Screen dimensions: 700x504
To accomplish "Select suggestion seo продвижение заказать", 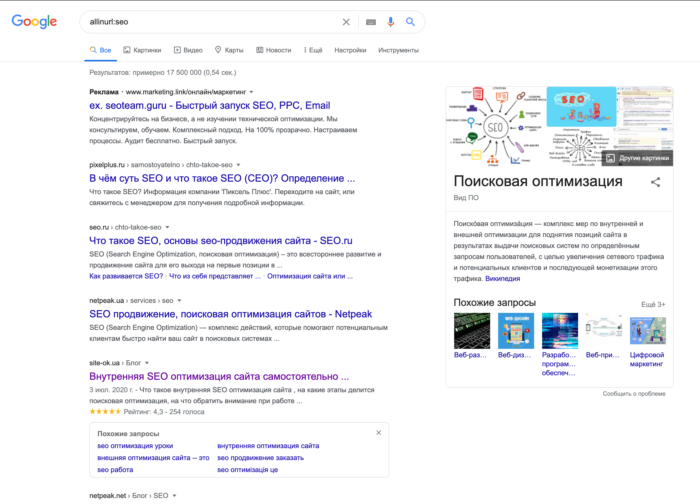I will point(260,458).
